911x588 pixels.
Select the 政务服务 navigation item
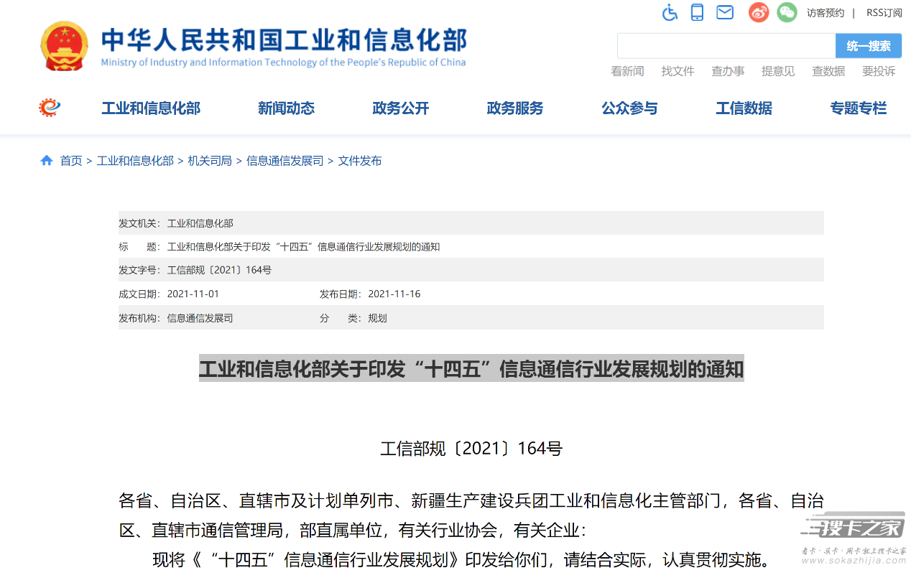pyautogui.click(x=514, y=108)
